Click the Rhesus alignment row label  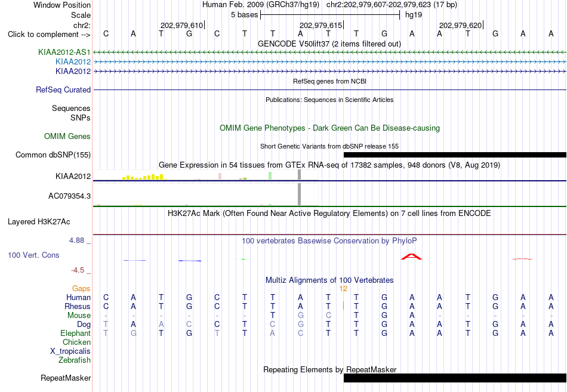pos(78,307)
